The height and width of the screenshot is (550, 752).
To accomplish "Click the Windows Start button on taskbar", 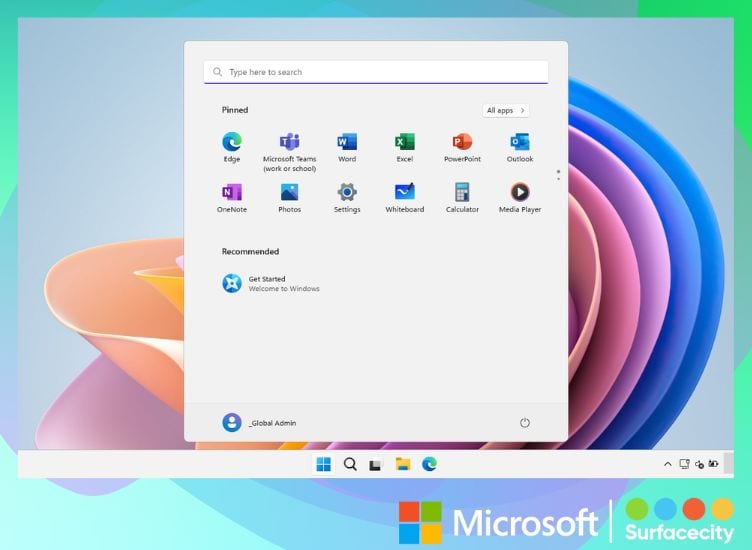I will pyautogui.click(x=324, y=464).
